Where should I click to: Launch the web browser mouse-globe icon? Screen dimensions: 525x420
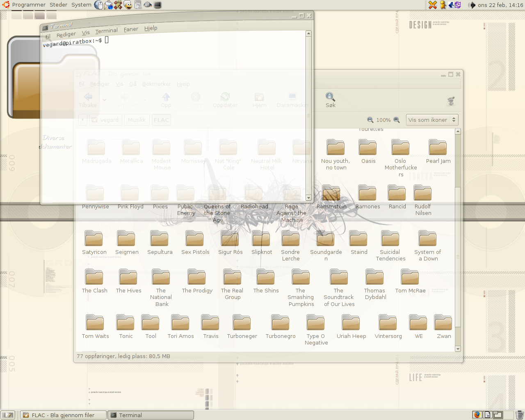coord(98,5)
